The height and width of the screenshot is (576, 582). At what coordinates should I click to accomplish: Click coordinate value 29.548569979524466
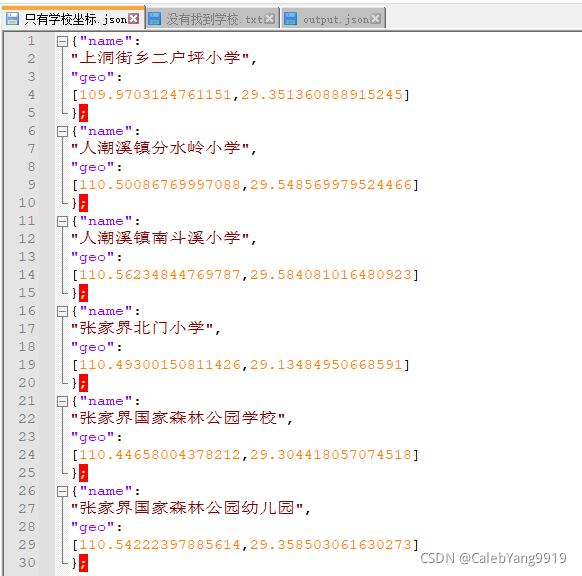click(331, 185)
